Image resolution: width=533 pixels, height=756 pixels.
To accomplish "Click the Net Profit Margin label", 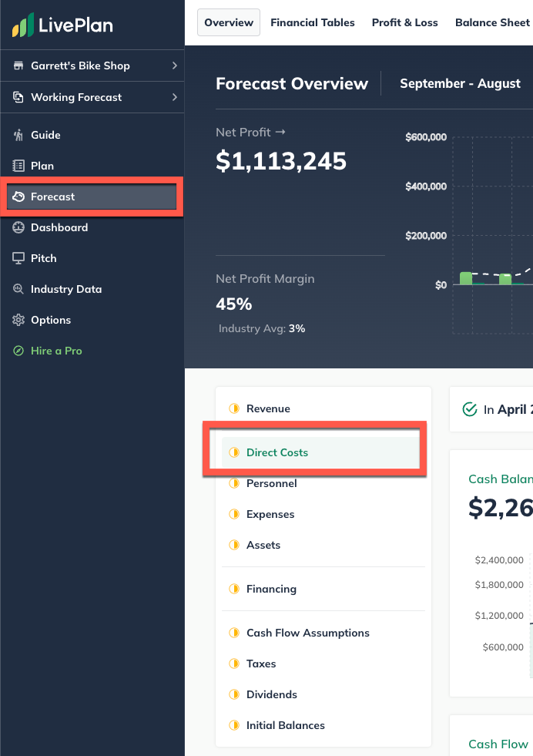I will [x=265, y=279].
